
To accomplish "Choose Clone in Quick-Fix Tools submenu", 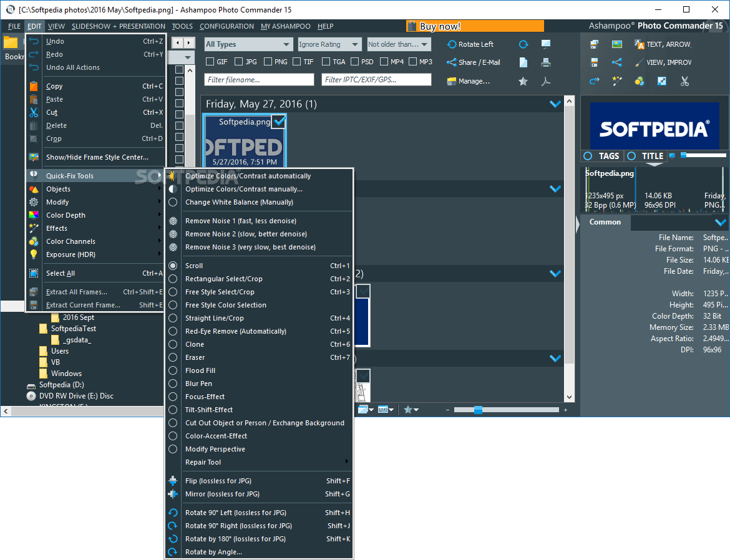I will (260, 344).
